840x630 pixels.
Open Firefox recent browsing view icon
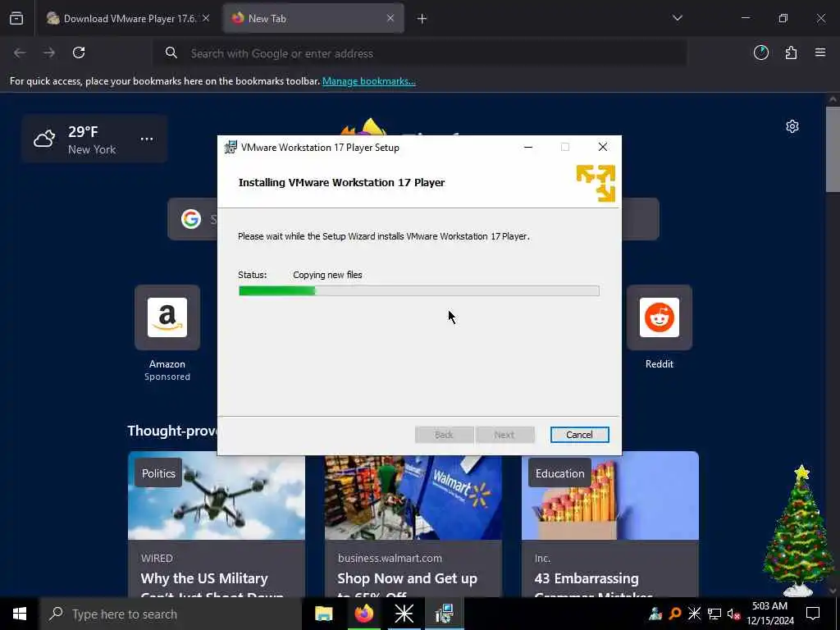(x=16, y=18)
